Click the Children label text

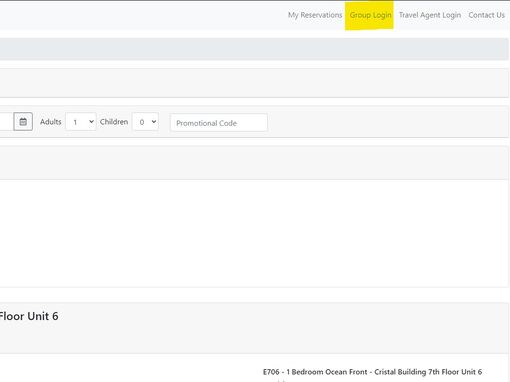coord(114,122)
